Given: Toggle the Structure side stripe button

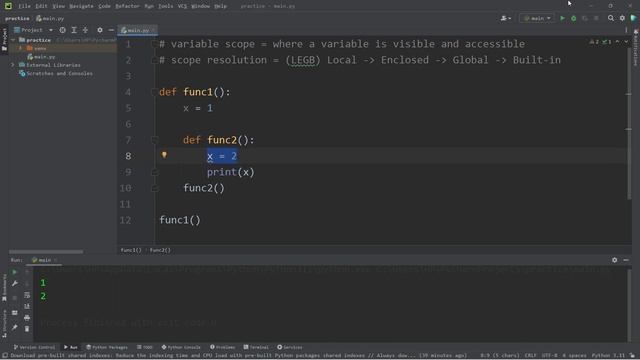Looking at the screenshot, I should pyautogui.click(x=4, y=323).
